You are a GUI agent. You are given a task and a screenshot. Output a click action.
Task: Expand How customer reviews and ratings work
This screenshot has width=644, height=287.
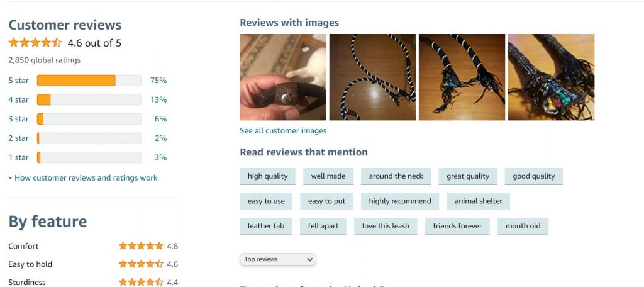pyautogui.click(x=83, y=177)
